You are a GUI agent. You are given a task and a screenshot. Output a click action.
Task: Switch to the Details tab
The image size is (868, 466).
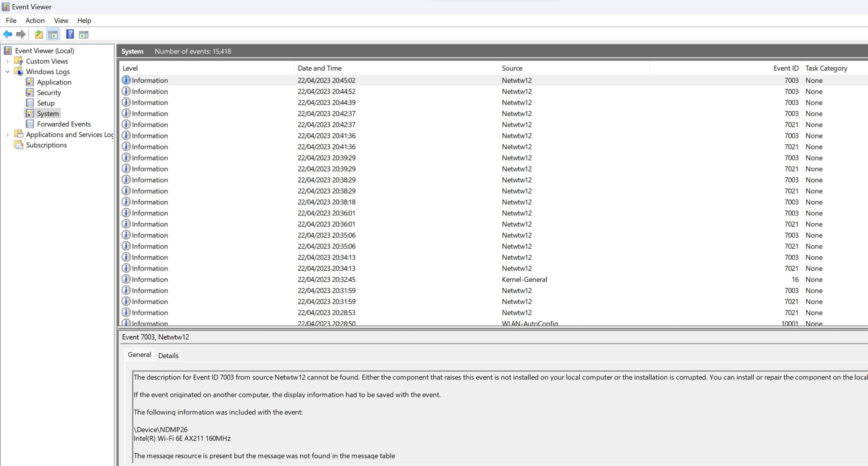click(x=168, y=355)
